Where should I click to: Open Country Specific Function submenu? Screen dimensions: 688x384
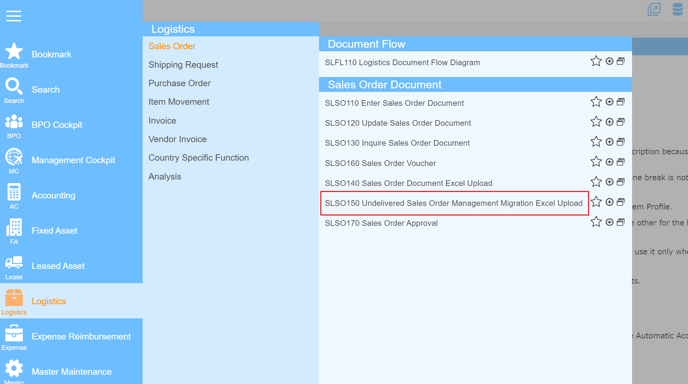198,158
